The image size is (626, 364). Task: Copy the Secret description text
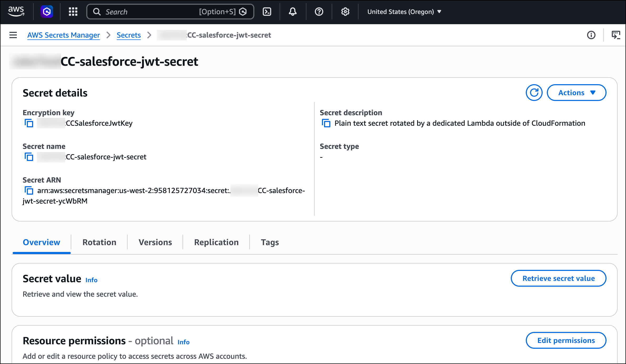(x=326, y=123)
